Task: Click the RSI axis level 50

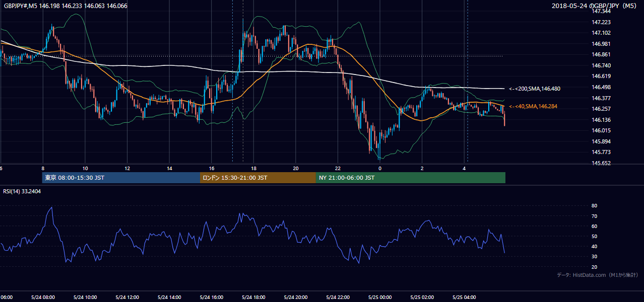Action: click(x=595, y=236)
